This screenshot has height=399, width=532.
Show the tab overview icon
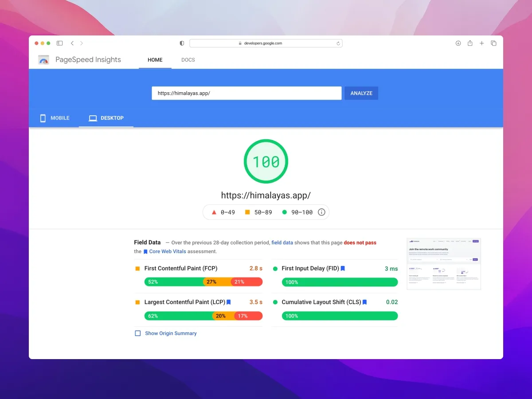[x=493, y=43]
